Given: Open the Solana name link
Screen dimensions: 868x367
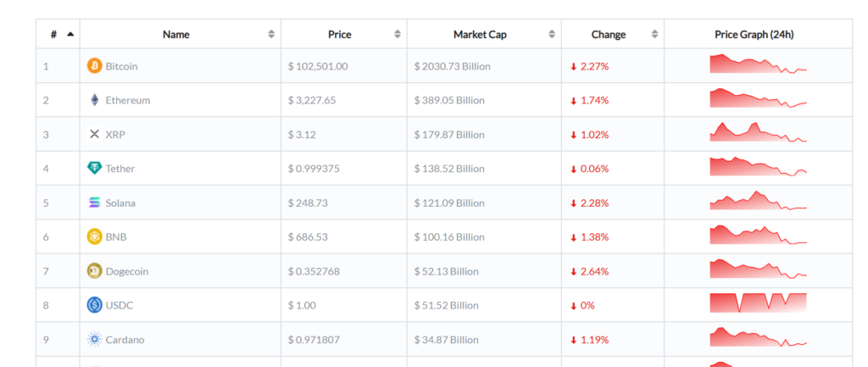Looking at the screenshot, I should click(120, 203).
